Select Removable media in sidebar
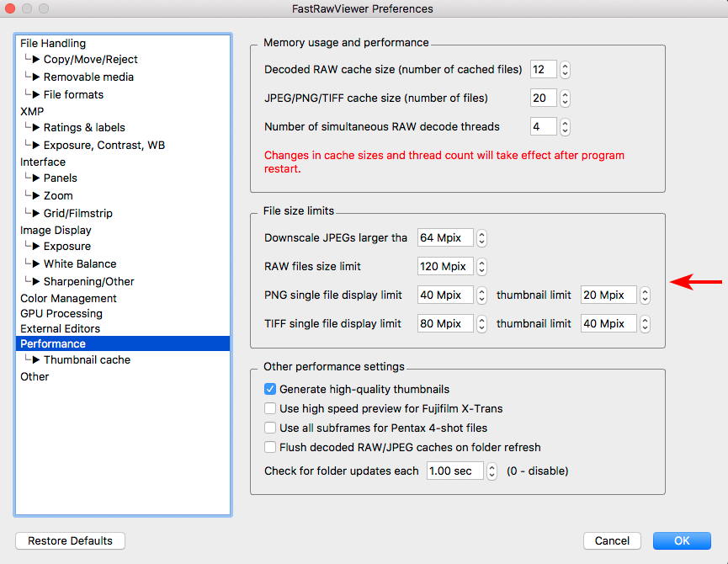Image resolution: width=728 pixels, height=564 pixels. point(88,77)
